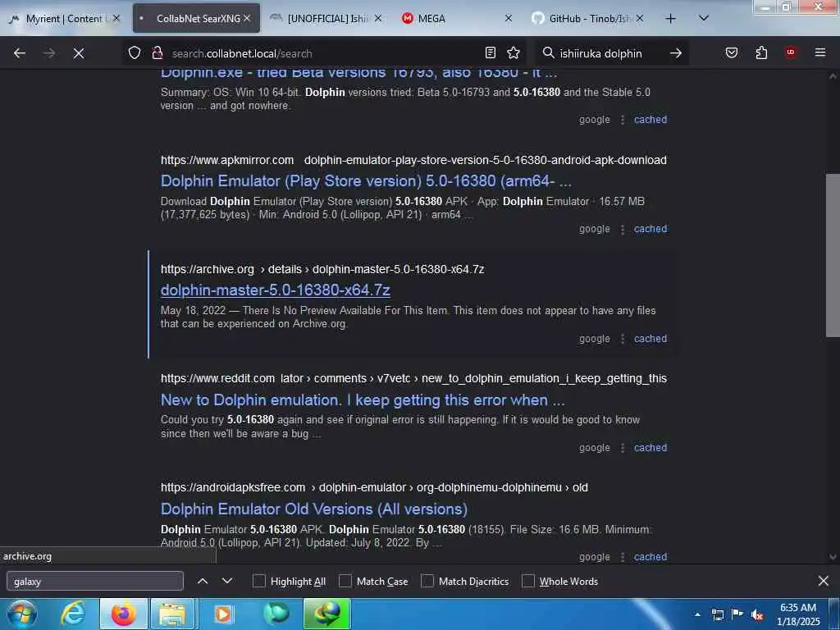Jump to previous find match
840x630 pixels.
(203, 581)
